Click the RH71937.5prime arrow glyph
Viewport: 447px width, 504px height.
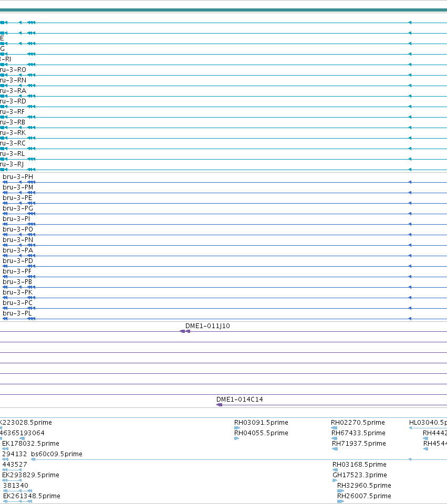coord(335,449)
